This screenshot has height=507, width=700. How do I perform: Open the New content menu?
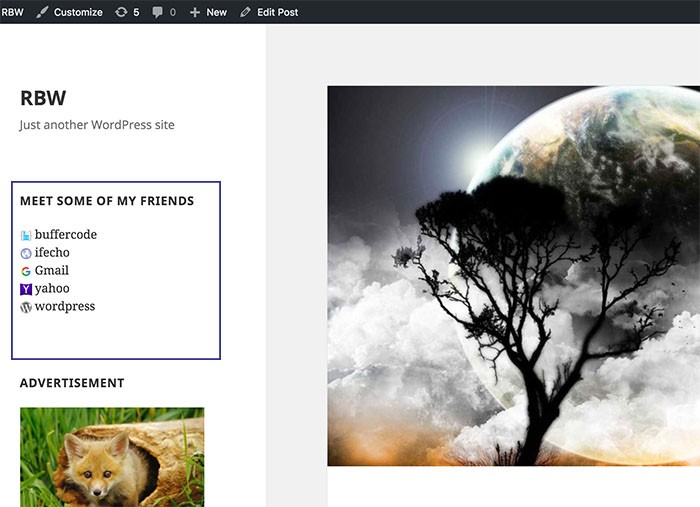[x=217, y=12]
